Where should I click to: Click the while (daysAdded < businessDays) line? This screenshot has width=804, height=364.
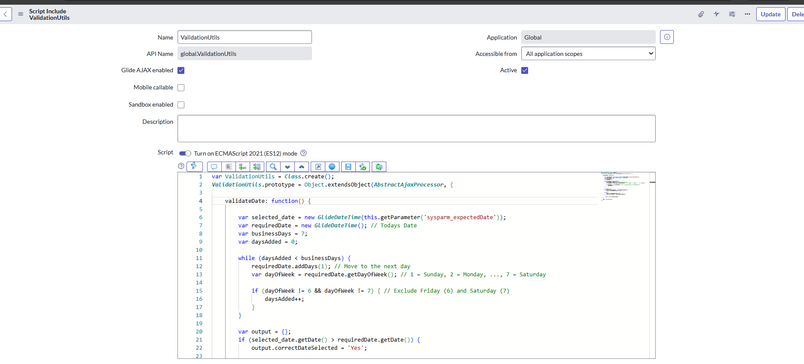click(294, 258)
